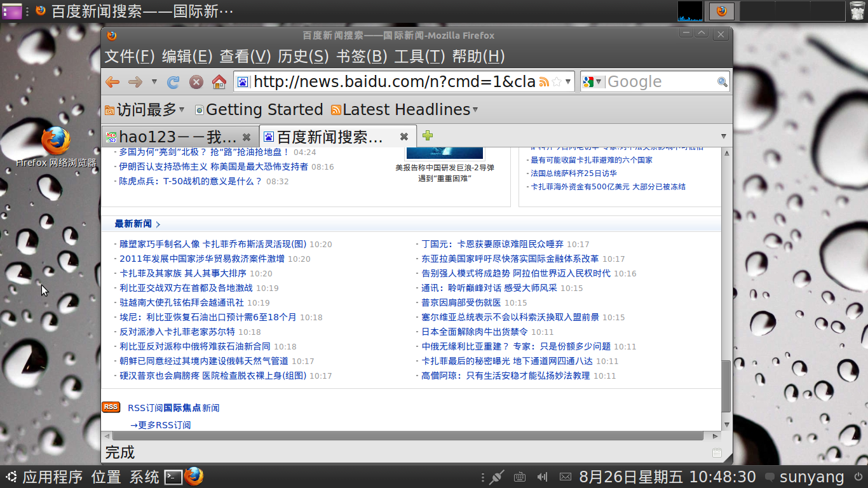Open the 文件(F) menu
The width and height of the screenshot is (868, 488).
[130, 57]
